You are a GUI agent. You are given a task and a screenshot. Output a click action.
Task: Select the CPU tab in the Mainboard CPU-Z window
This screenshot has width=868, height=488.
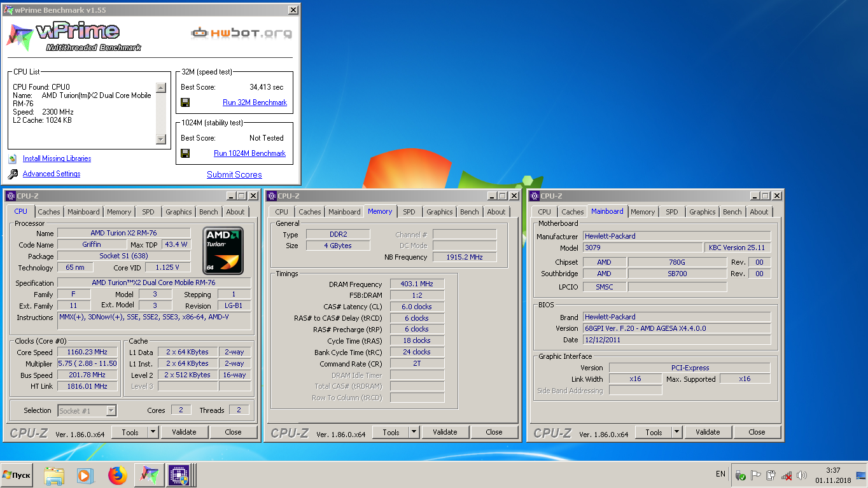coord(545,212)
